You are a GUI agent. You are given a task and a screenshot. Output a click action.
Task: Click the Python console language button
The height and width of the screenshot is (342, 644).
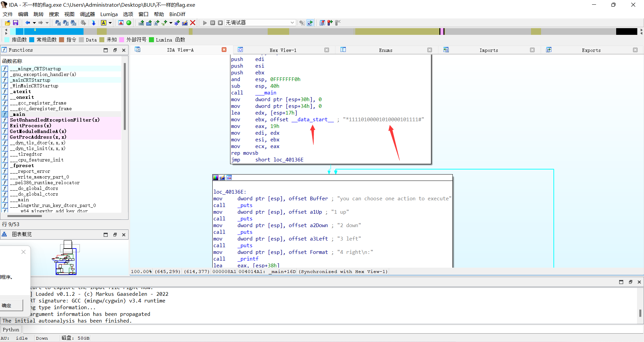click(x=11, y=330)
